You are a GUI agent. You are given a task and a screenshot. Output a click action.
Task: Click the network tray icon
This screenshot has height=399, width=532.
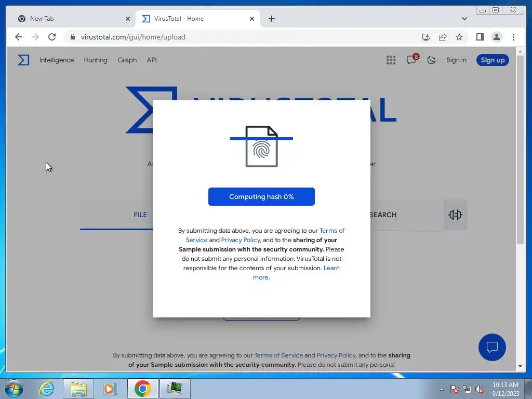pos(467,389)
